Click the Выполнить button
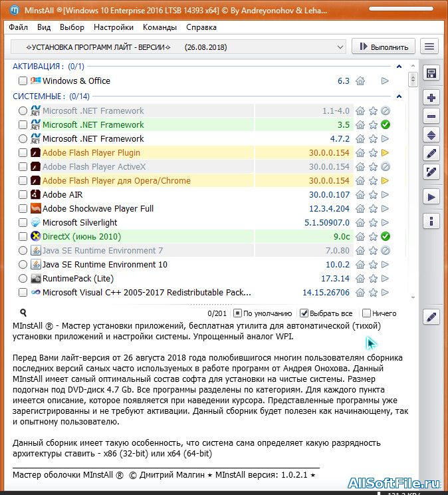Viewport: 448px width, 495px height. click(x=384, y=47)
